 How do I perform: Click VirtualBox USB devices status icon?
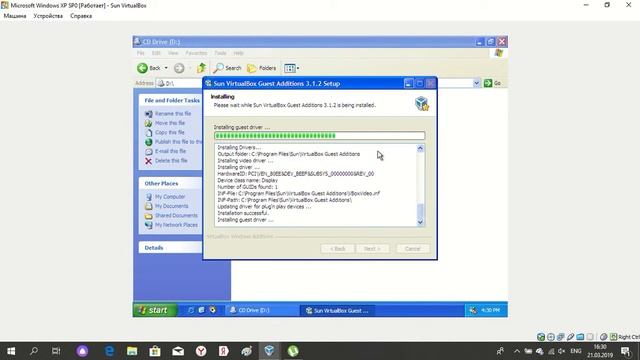[x=570, y=337]
